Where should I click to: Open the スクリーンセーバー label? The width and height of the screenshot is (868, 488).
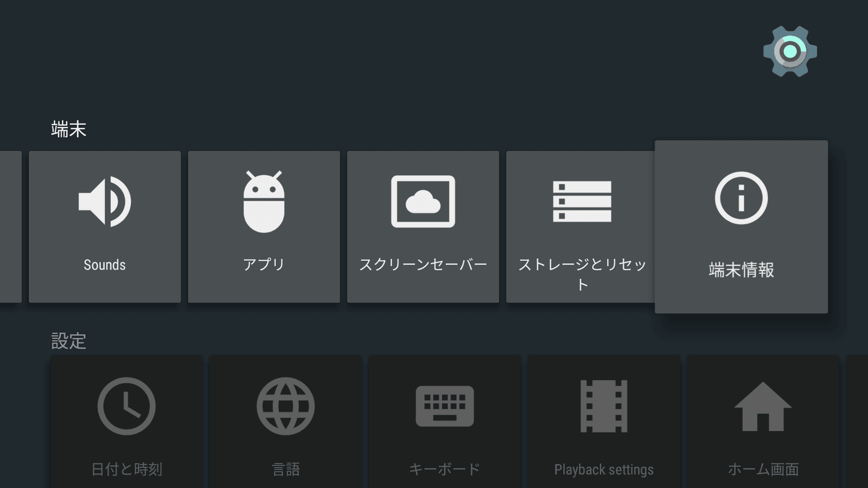423,265
